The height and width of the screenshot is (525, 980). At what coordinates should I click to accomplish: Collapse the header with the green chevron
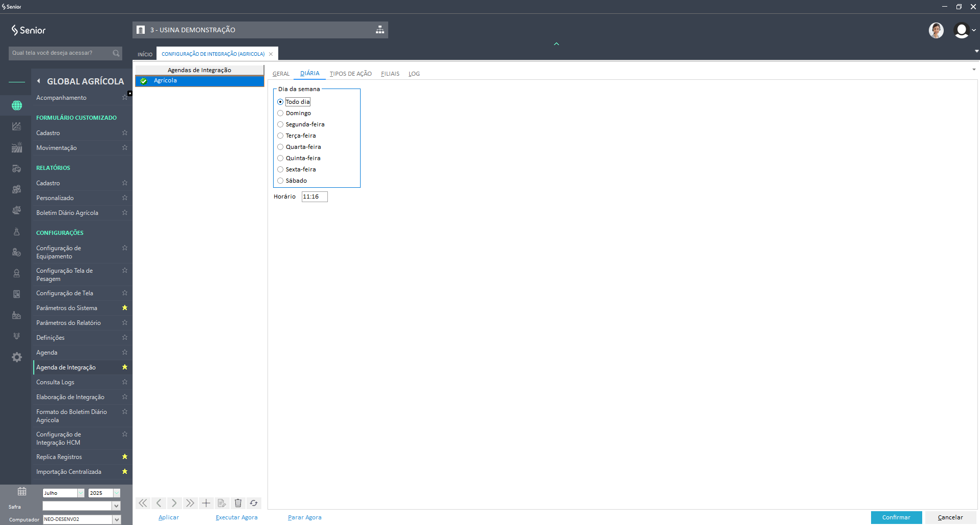click(x=556, y=44)
